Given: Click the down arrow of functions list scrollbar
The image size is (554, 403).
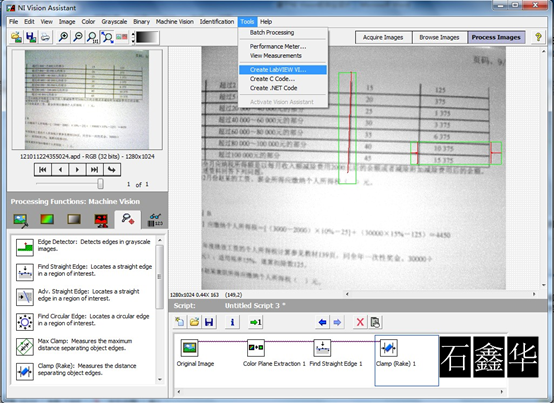Looking at the screenshot, I should pos(160,379).
